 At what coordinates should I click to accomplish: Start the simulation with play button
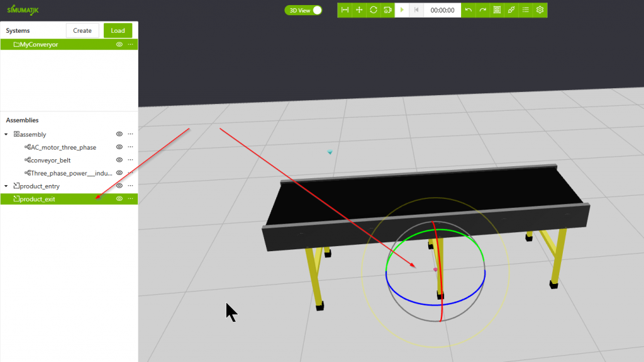[x=402, y=10]
